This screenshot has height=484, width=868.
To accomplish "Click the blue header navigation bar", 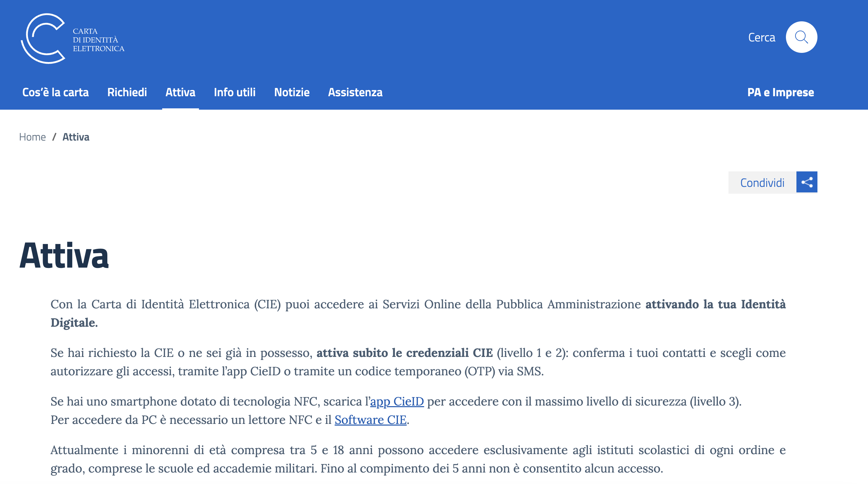I will point(539,92).
